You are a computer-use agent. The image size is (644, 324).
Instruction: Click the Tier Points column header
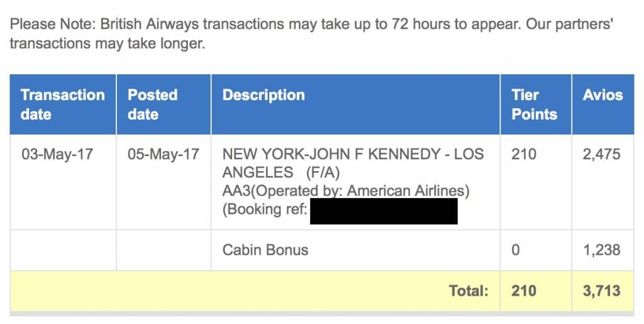coord(536,104)
